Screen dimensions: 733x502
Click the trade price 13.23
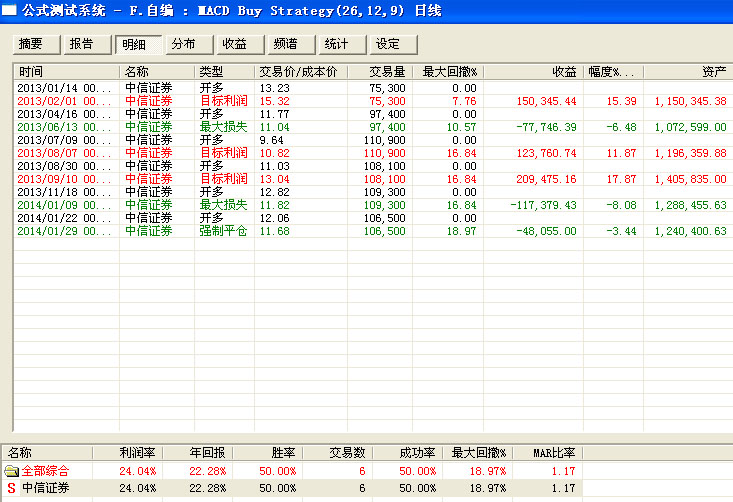pos(274,88)
